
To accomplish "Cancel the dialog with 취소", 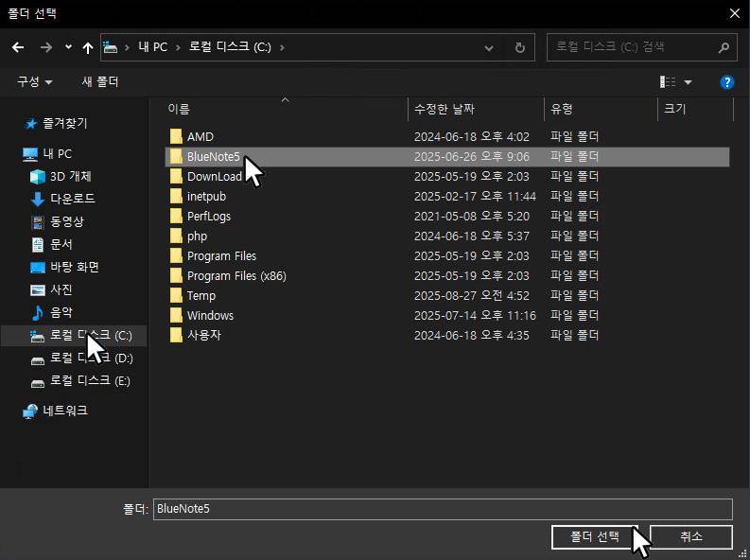I will 691,536.
